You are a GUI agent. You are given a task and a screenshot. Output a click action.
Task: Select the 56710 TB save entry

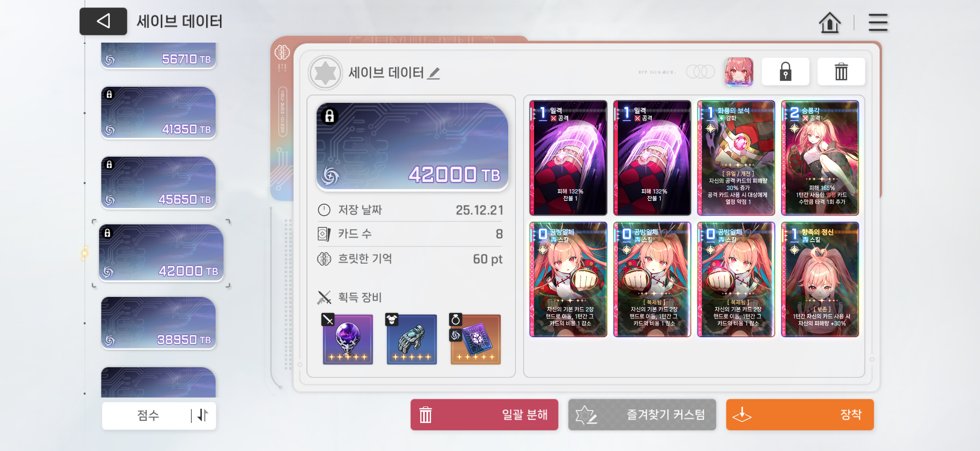[158, 56]
